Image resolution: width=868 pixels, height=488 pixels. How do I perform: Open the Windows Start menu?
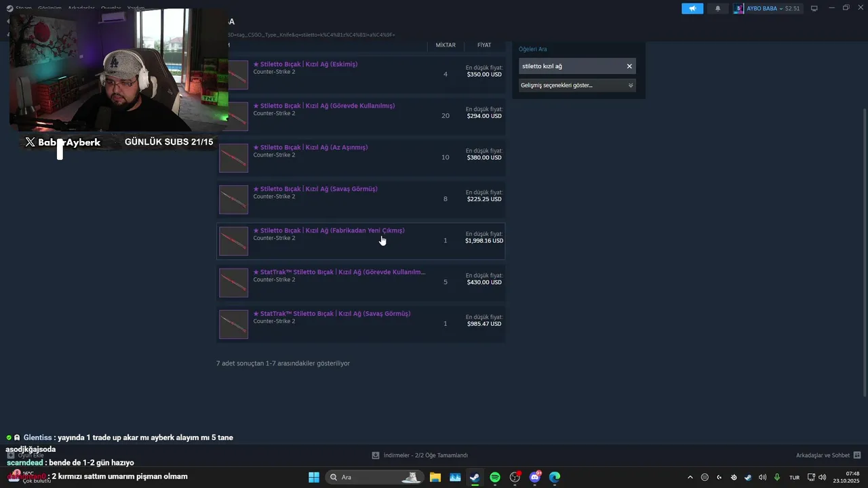[314, 477]
